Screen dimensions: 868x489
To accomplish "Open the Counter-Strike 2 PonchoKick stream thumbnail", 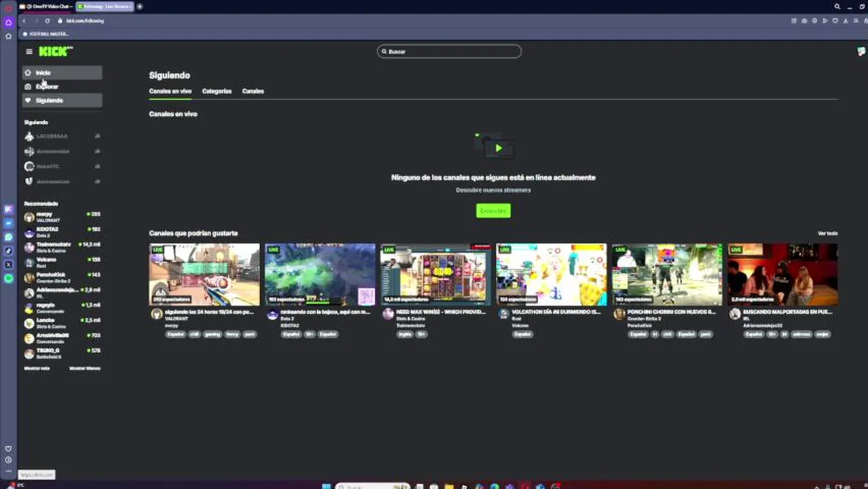I will coord(667,274).
